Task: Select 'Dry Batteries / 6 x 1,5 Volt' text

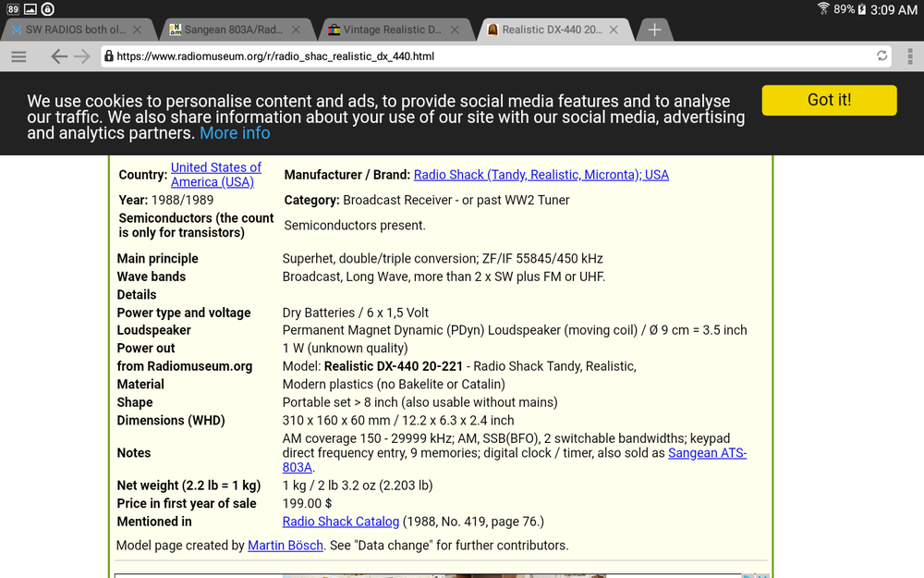Action: point(356,313)
